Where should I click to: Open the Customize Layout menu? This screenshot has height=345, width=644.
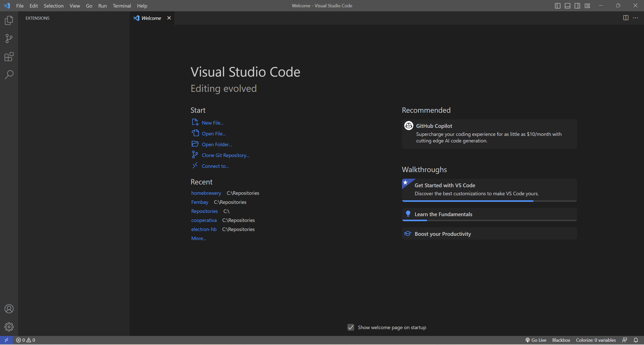[587, 6]
